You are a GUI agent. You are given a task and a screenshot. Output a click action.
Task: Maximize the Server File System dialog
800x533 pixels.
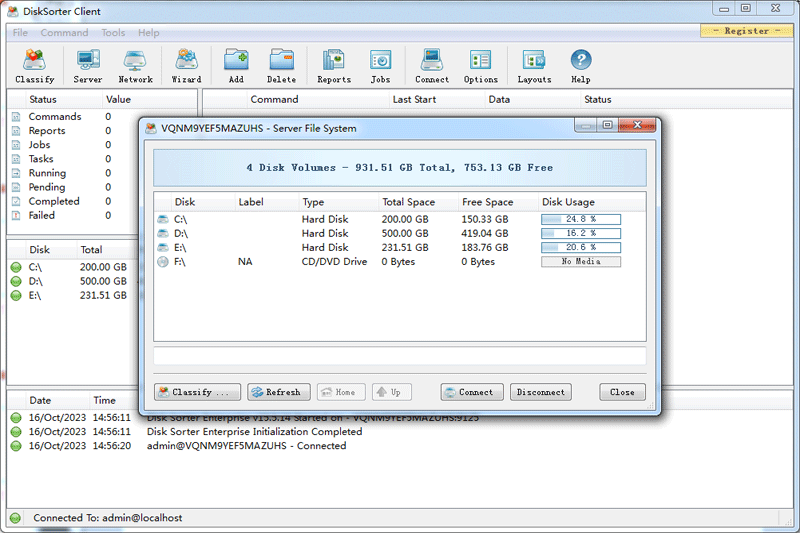607,125
